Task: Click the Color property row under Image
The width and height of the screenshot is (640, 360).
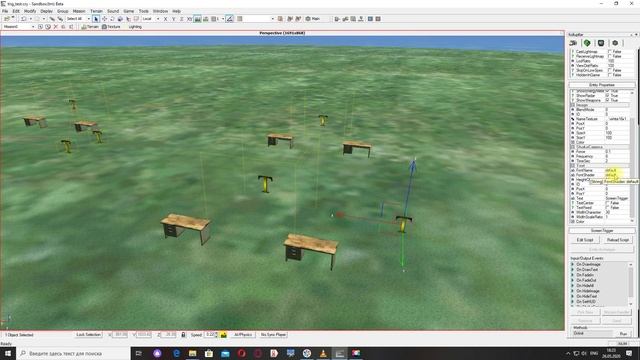Action: pos(600,142)
